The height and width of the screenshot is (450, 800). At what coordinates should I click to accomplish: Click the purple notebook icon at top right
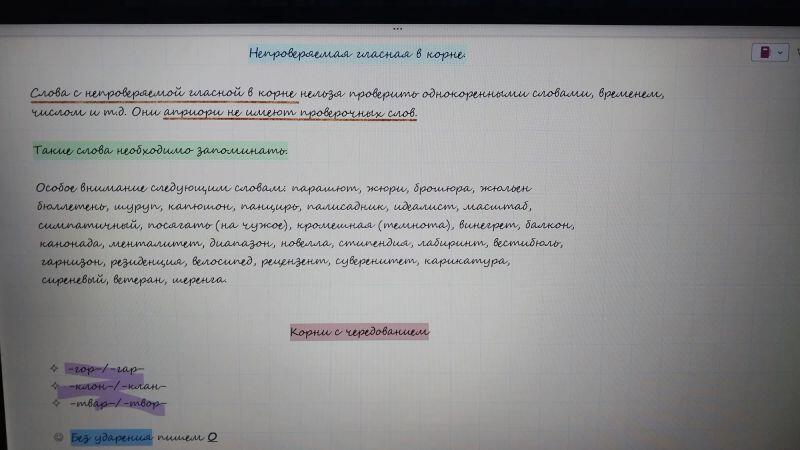coord(764,52)
